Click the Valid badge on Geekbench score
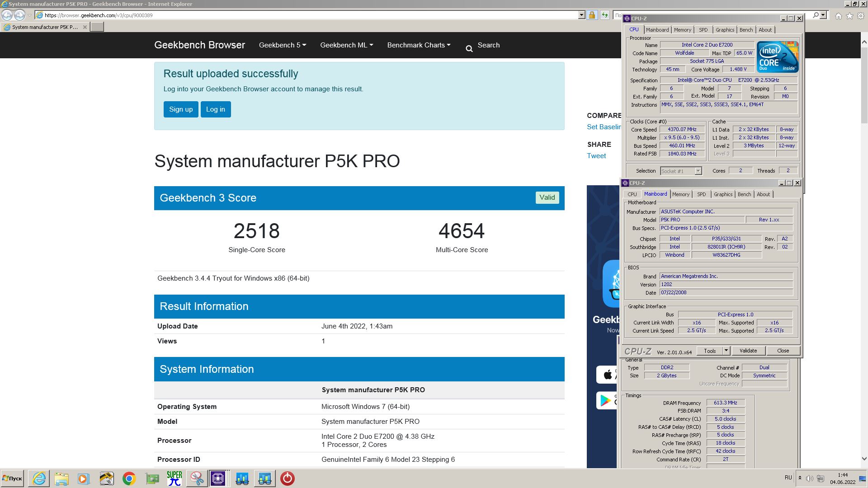The image size is (868, 488). [547, 197]
